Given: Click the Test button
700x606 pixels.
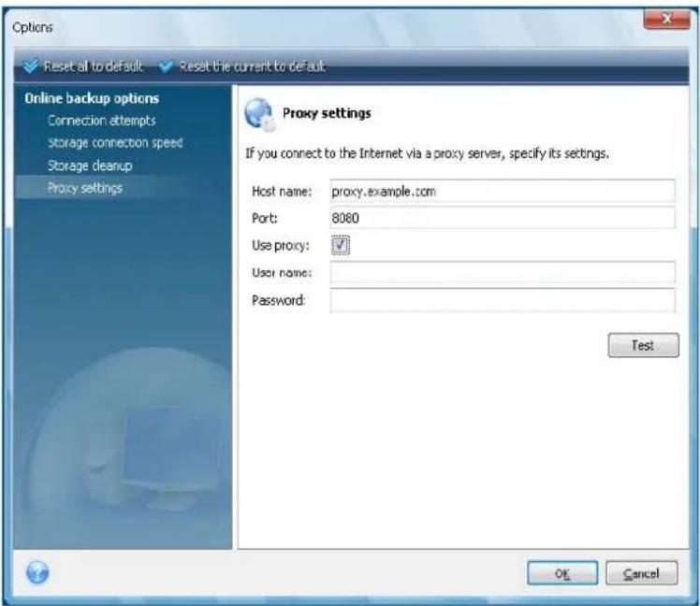Looking at the screenshot, I should click(x=643, y=345).
